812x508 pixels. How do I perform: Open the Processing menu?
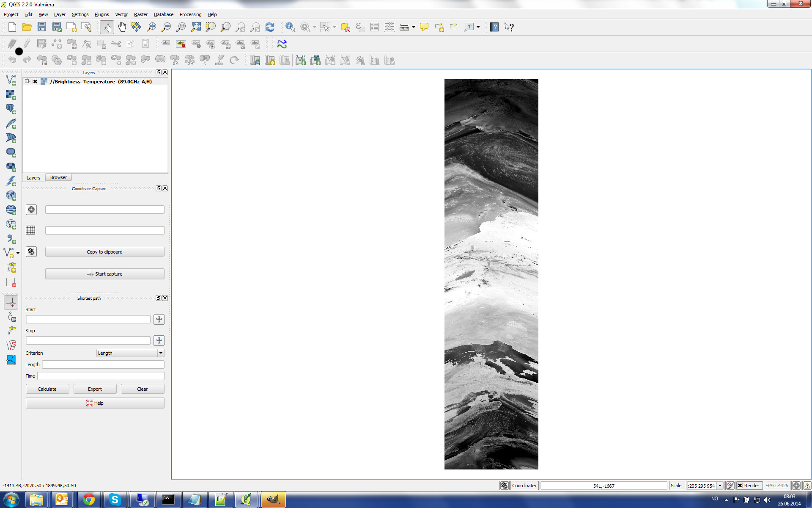190,14
